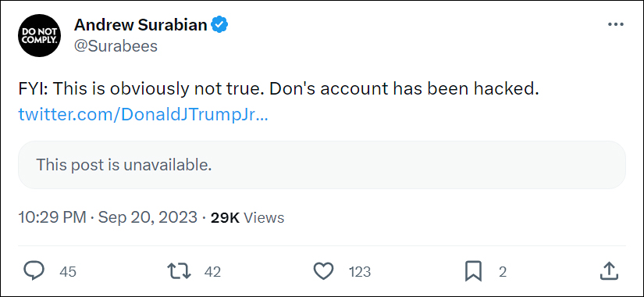Image resolution: width=644 pixels, height=297 pixels.
Task: Click the Sep 20, 2023 date
Action: click(148, 217)
